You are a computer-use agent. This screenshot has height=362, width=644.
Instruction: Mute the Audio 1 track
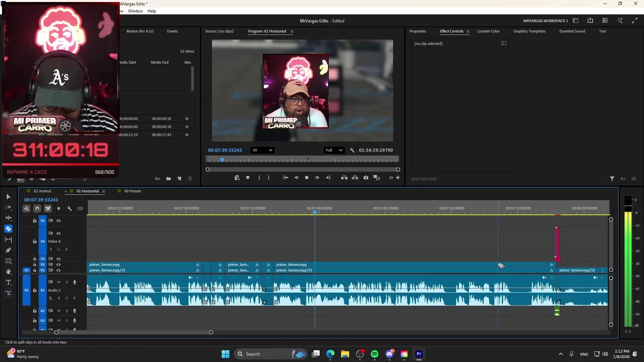pos(58,282)
